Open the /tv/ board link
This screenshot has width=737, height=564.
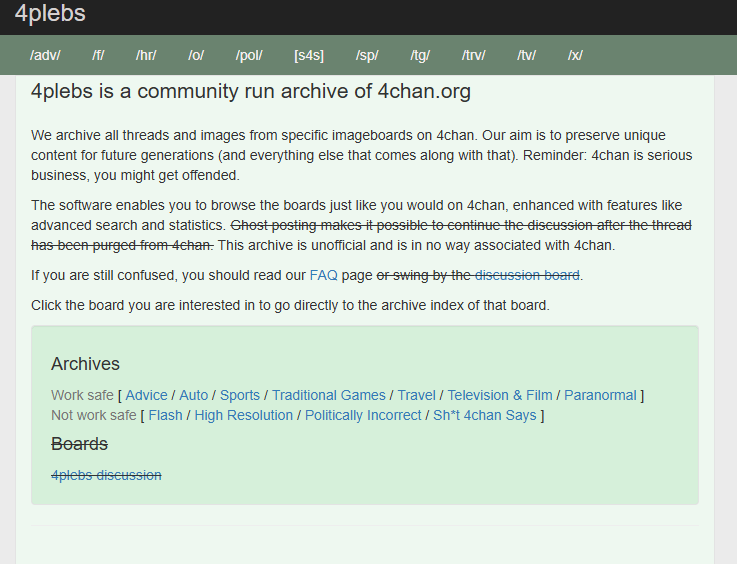click(x=527, y=55)
